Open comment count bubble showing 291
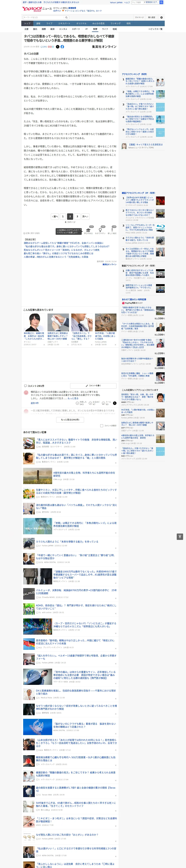186x868 pixels. click(x=44, y=47)
